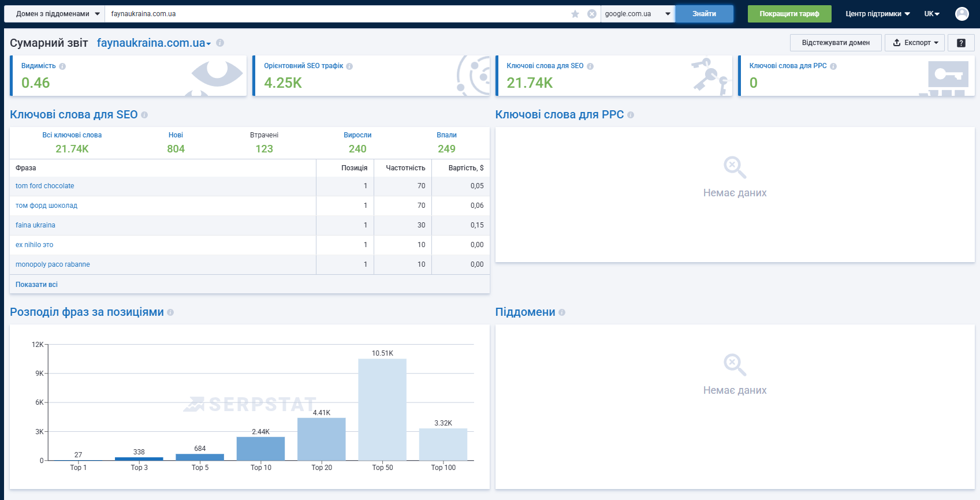Click Ключові слова для PPC section heading

pyautogui.click(x=560, y=114)
